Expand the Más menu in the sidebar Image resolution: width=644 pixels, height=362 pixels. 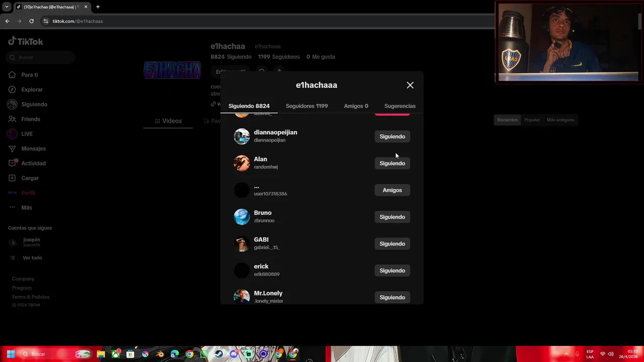click(26, 208)
